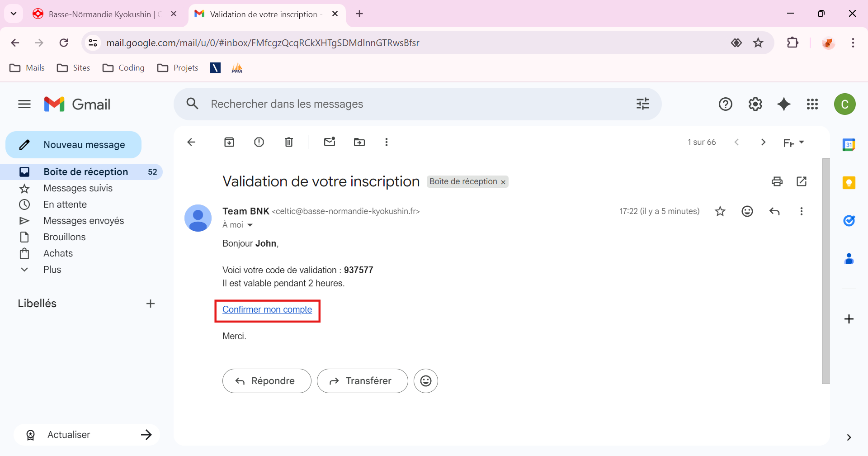Archive the open email
The image size is (868, 456).
[x=229, y=142]
